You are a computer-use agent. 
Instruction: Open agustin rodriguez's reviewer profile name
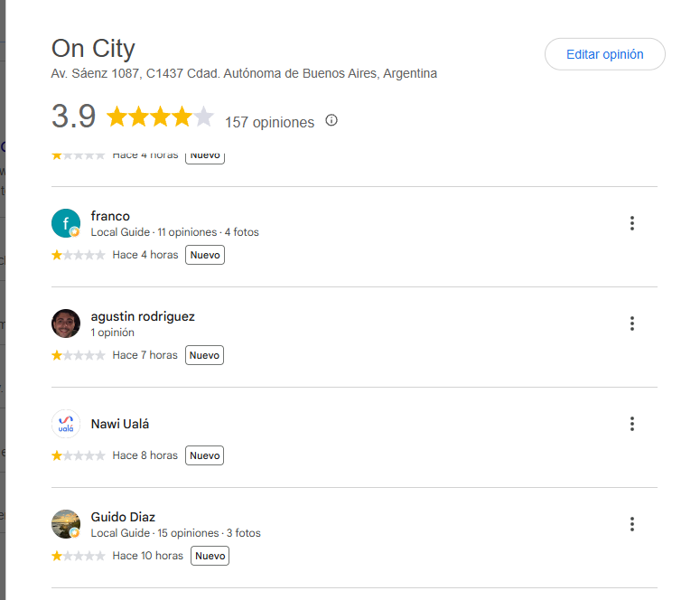(x=143, y=316)
